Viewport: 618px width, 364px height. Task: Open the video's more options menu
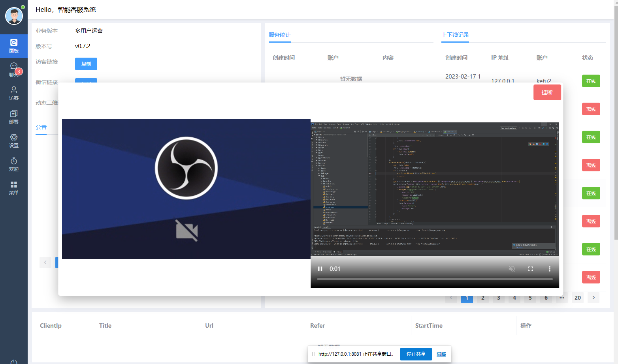pyautogui.click(x=549, y=269)
